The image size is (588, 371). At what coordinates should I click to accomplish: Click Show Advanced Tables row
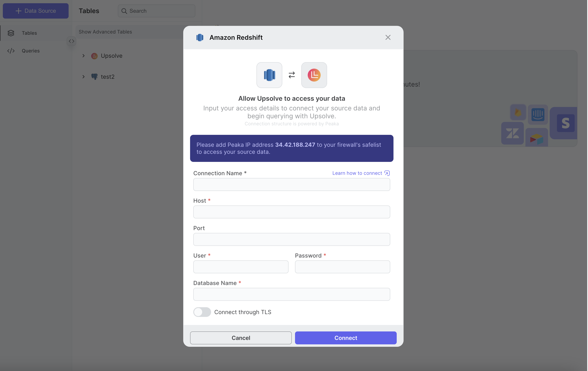pos(106,32)
